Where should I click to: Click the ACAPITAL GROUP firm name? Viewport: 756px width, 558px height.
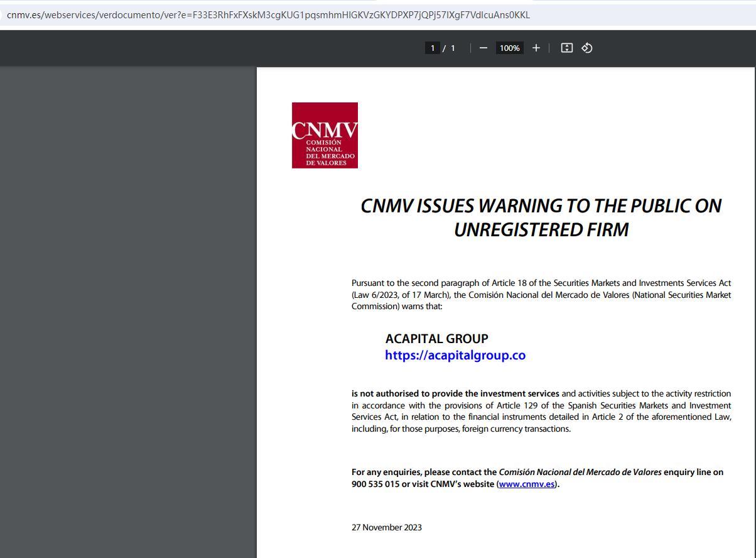pyautogui.click(x=436, y=339)
